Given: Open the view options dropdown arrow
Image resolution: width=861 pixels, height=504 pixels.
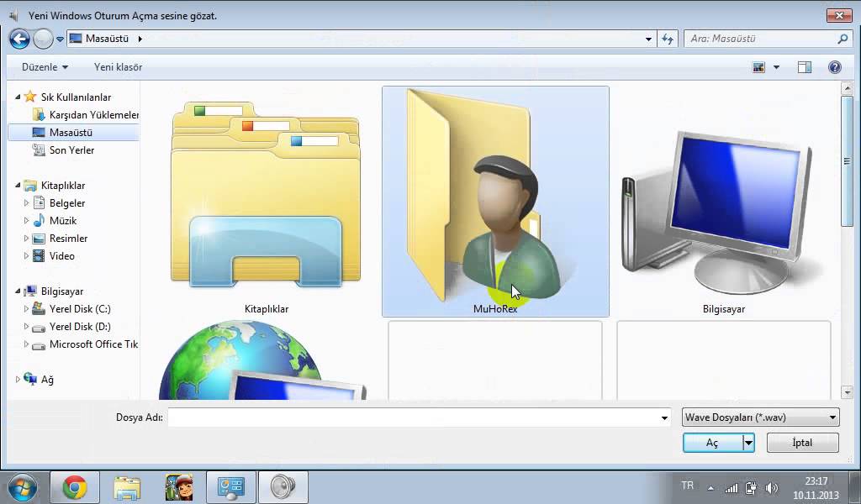Looking at the screenshot, I should point(776,67).
